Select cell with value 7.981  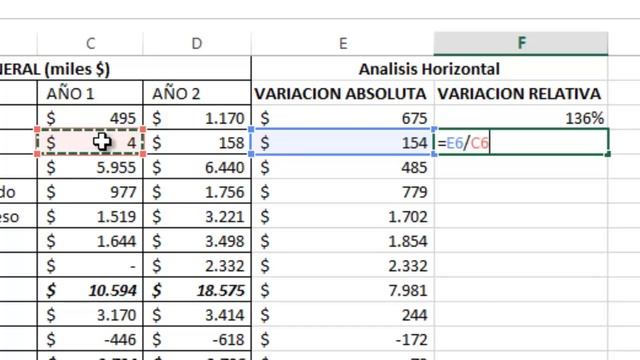pyautogui.click(x=343, y=290)
